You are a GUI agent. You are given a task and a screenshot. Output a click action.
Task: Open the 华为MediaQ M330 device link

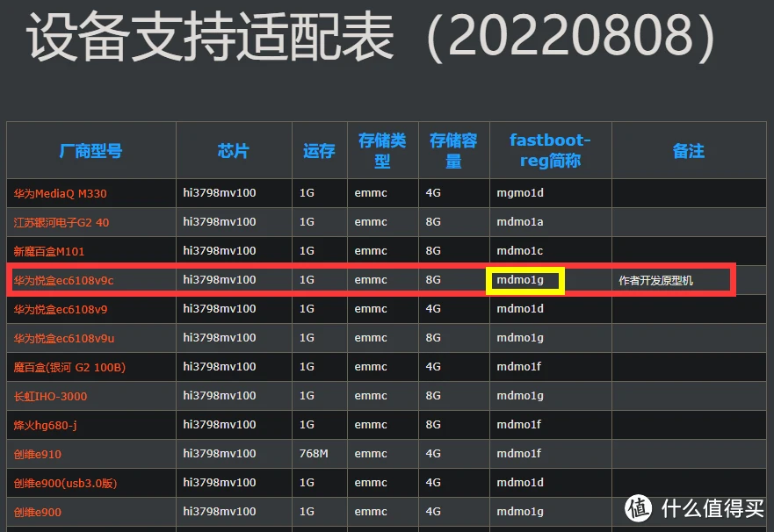coord(61,194)
